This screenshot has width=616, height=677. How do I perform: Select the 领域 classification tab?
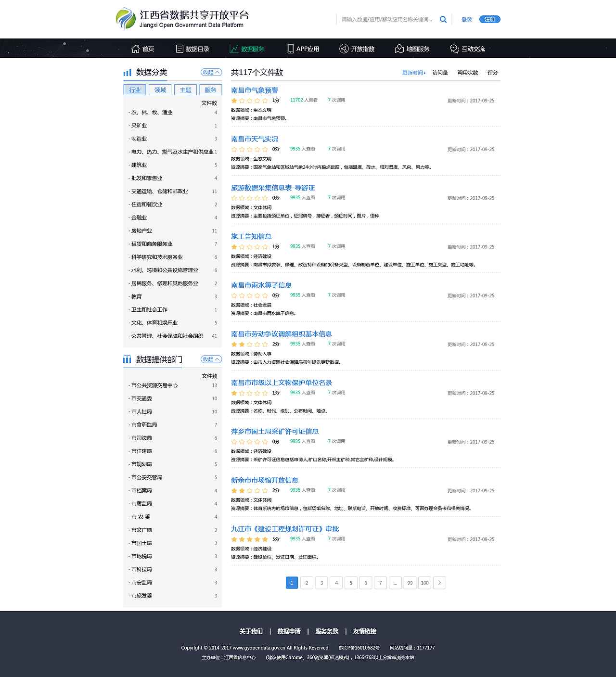(x=160, y=90)
